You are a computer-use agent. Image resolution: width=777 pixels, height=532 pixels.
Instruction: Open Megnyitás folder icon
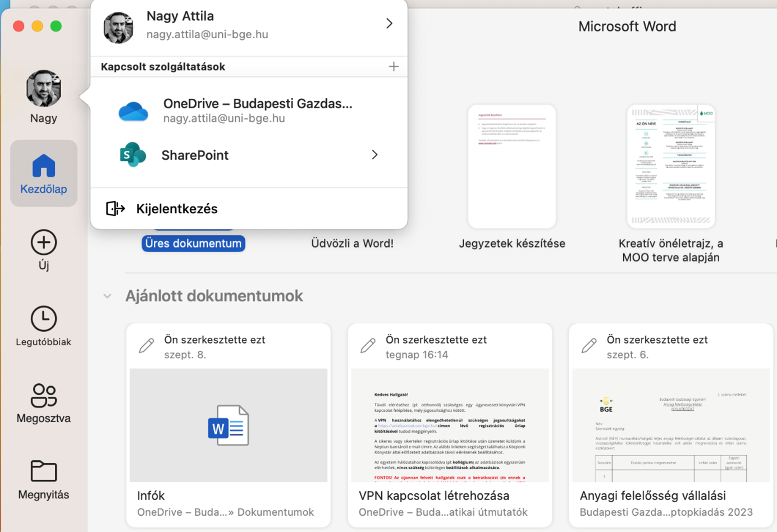[44, 471]
